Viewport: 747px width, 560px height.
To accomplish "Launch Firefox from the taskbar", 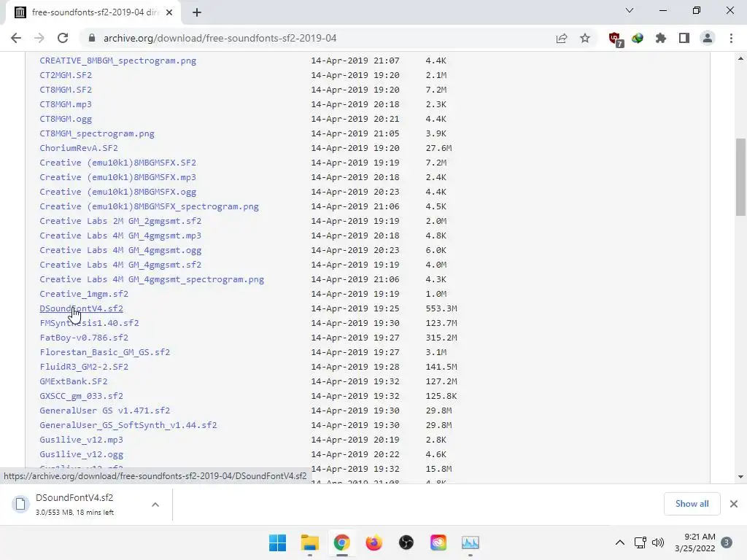I will 374,542.
